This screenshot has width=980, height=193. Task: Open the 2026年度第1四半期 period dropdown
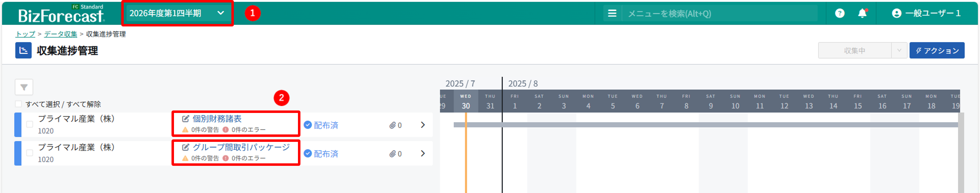177,13
